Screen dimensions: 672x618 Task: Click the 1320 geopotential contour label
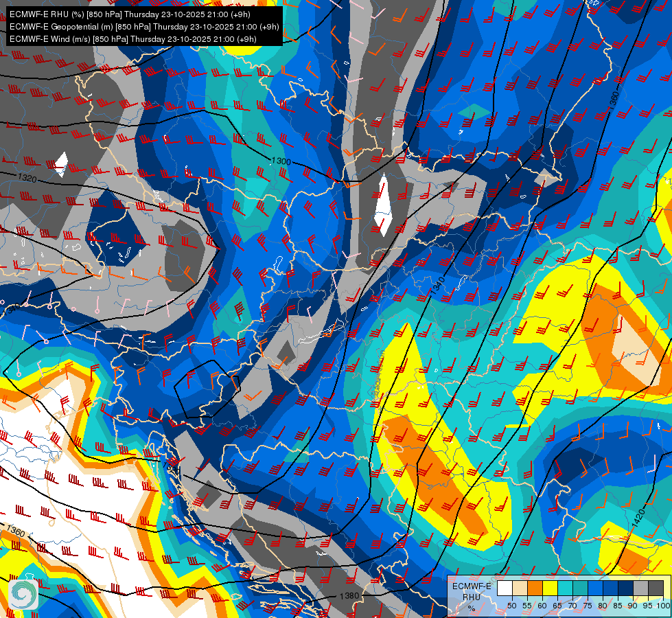point(27,178)
